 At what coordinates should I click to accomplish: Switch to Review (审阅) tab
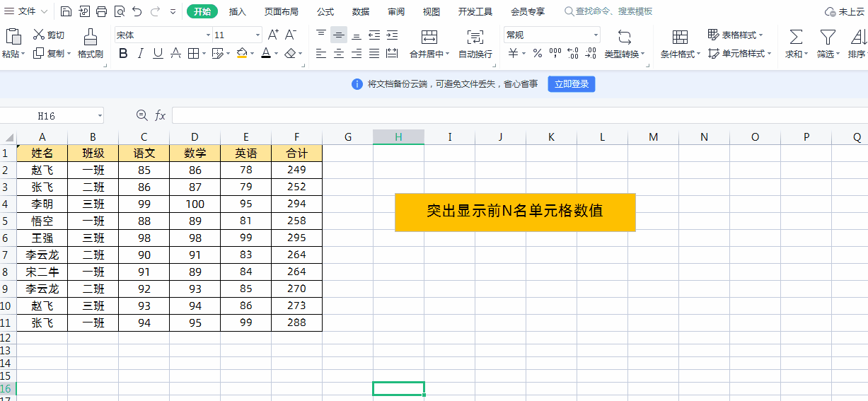coord(396,11)
